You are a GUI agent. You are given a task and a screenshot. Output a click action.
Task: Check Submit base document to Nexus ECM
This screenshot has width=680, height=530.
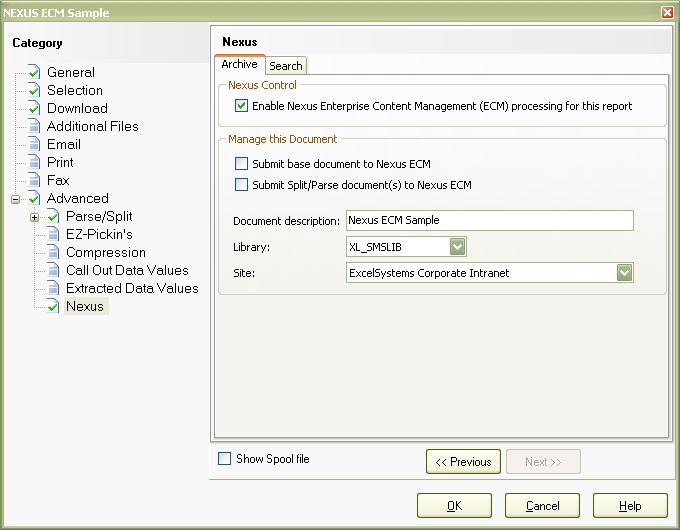point(241,164)
